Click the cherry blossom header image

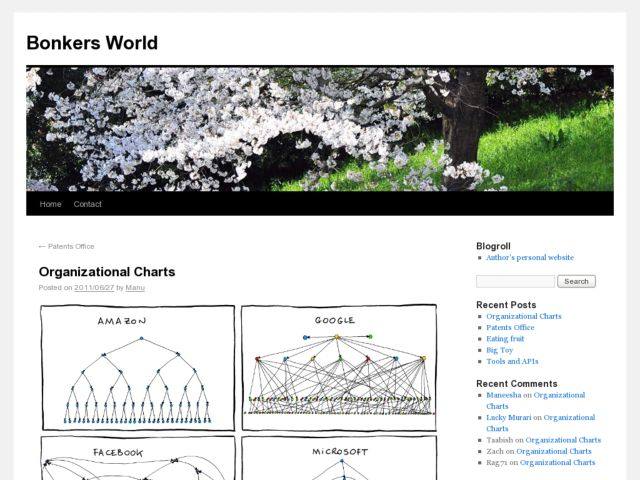320,128
